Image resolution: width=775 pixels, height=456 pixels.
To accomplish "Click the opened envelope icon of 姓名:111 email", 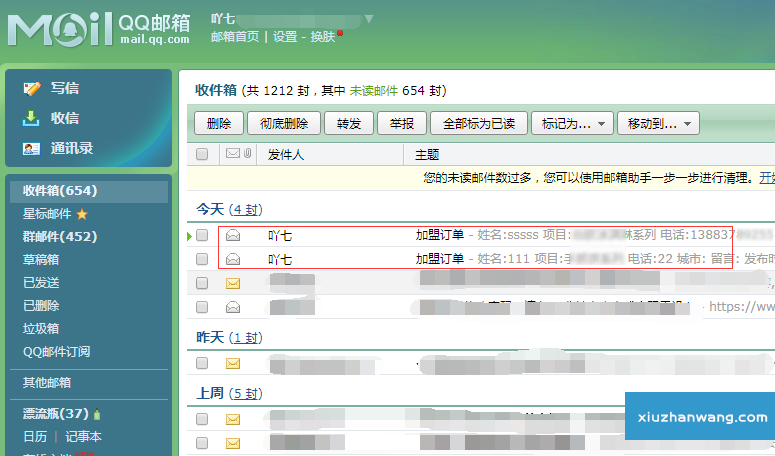I will click(x=233, y=259).
